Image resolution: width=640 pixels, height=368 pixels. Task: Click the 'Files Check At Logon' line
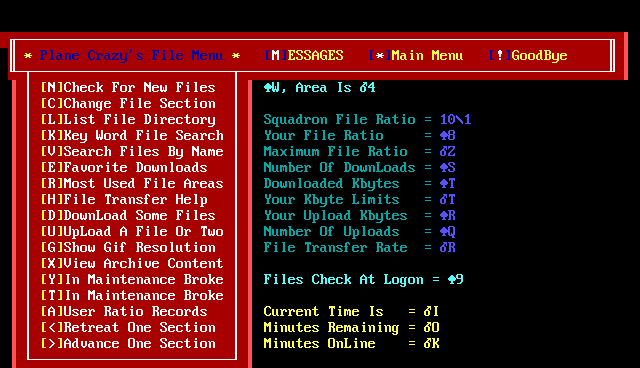click(x=364, y=279)
